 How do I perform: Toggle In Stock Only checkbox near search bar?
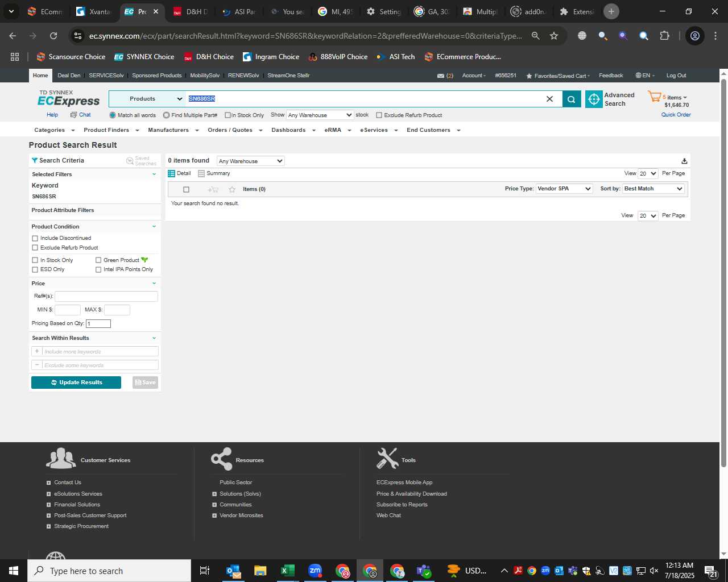tap(227, 115)
